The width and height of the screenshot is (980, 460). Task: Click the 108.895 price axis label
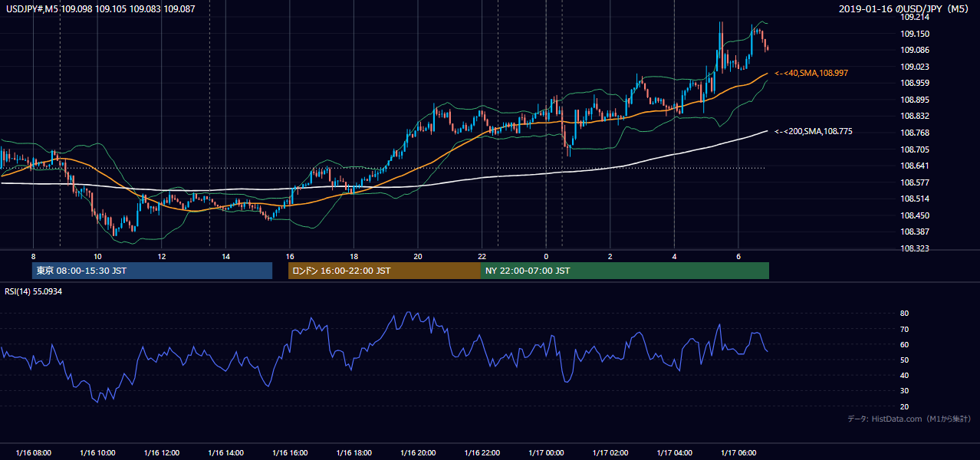[x=916, y=100]
